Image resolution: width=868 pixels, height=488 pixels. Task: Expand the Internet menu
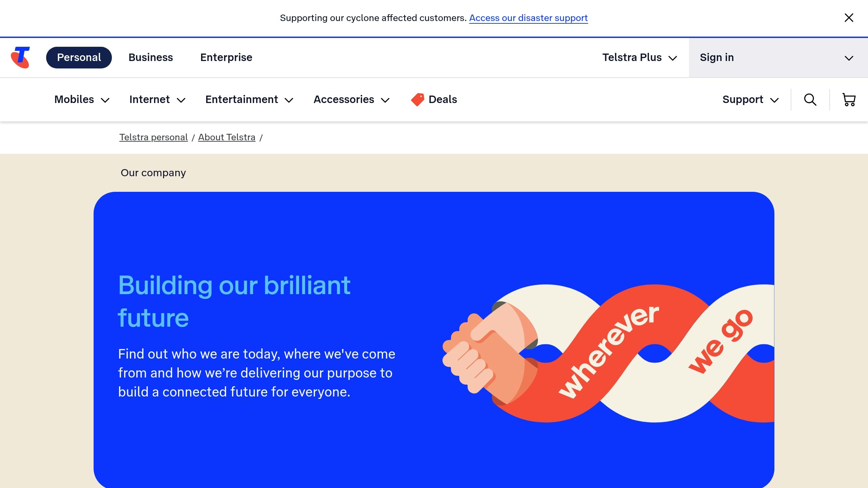point(157,100)
